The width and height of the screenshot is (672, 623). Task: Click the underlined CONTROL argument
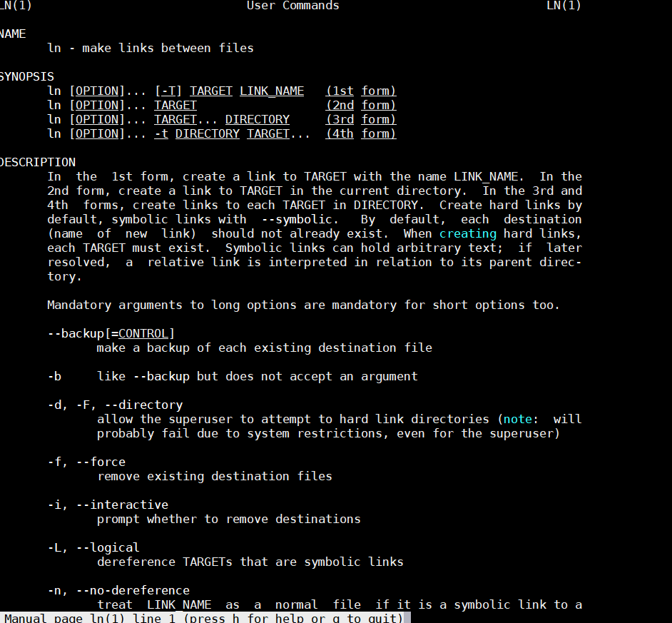143,333
